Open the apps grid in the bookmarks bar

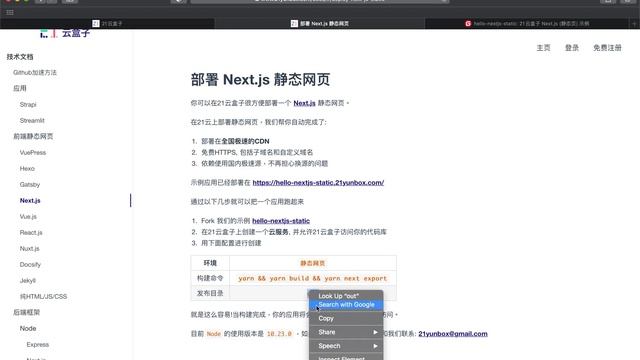click(x=10, y=13)
